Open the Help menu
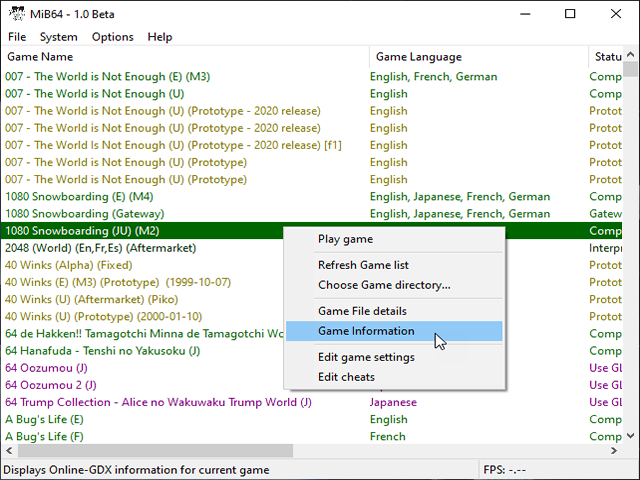This screenshot has height=480, width=640. pyautogui.click(x=160, y=37)
